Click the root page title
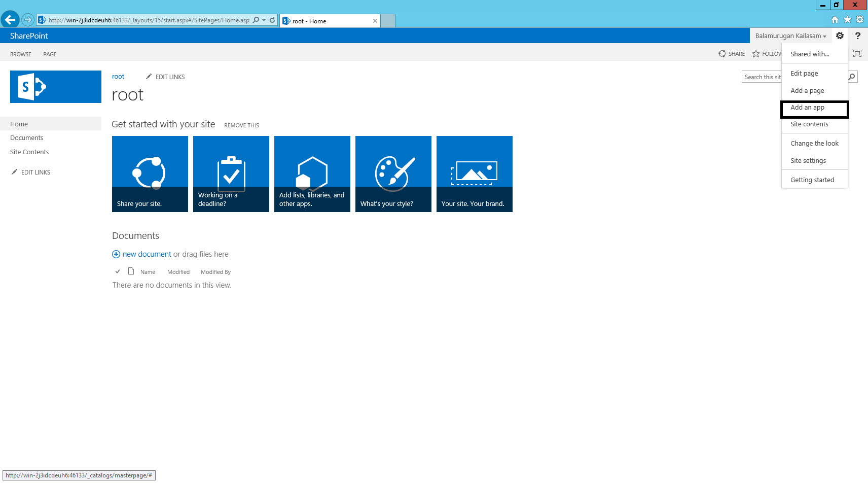This screenshot has height=483, width=868. pos(127,95)
